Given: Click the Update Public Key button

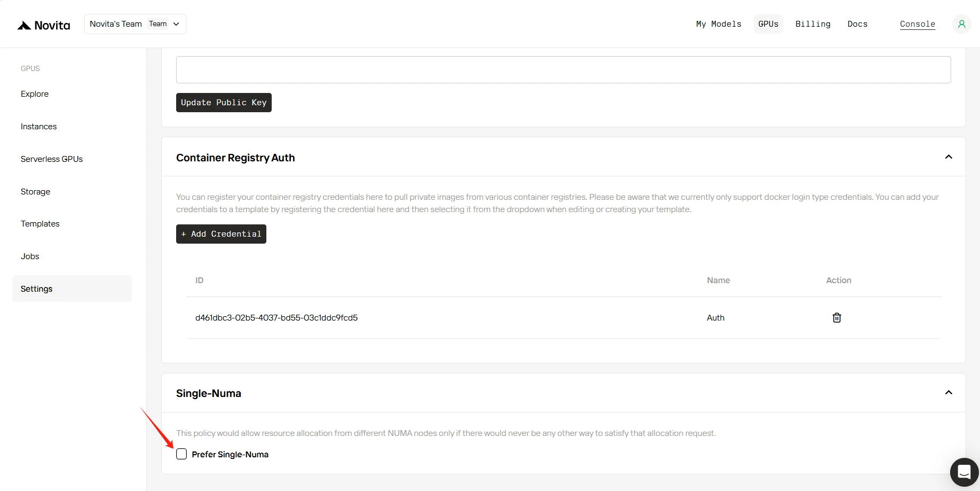Looking at the screenshot, I should (x=224, y=103).
